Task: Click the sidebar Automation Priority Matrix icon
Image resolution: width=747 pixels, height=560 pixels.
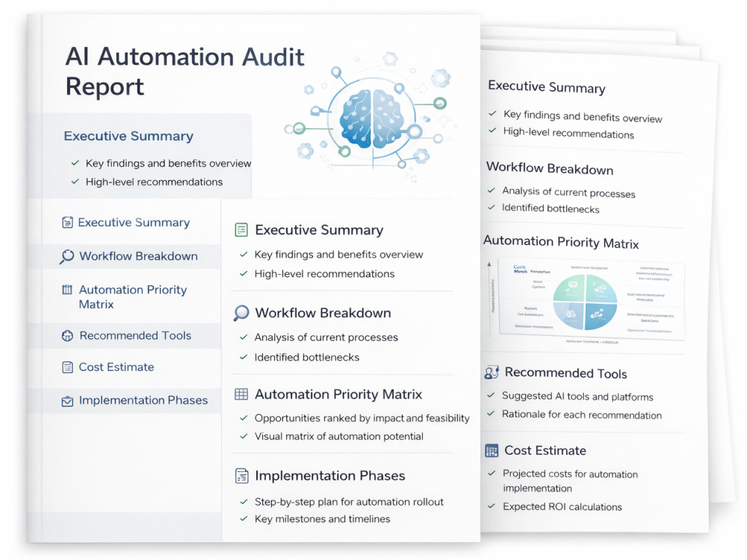Action: (x=67, y=290)
